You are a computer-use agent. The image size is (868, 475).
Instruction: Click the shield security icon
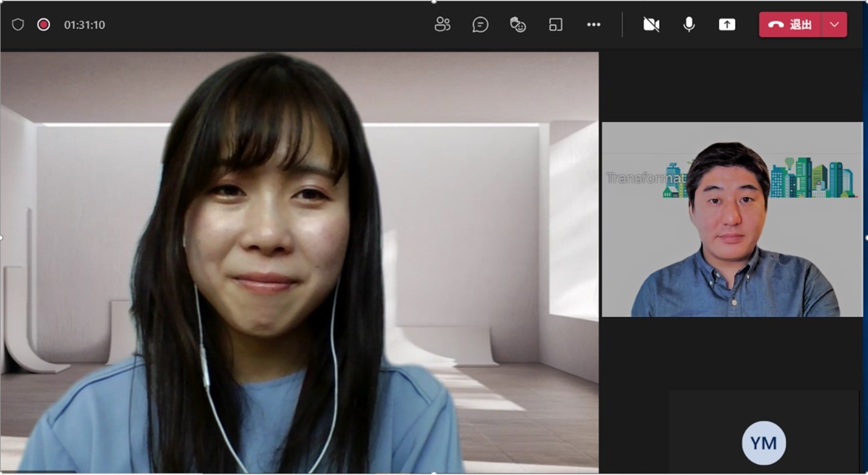(x=18, y=25)
